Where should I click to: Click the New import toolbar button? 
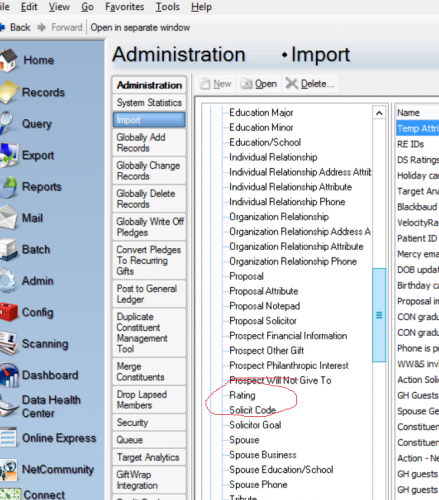point(216,84)
